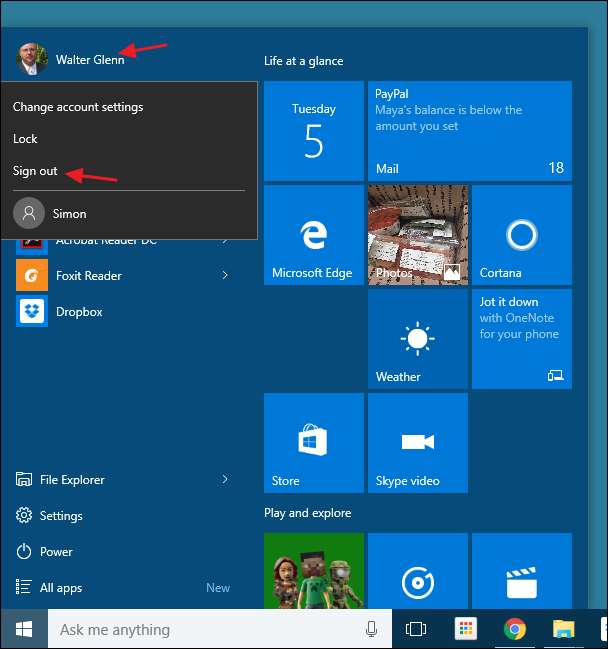Open Settings from the Start menu

(x=60, y=516)
